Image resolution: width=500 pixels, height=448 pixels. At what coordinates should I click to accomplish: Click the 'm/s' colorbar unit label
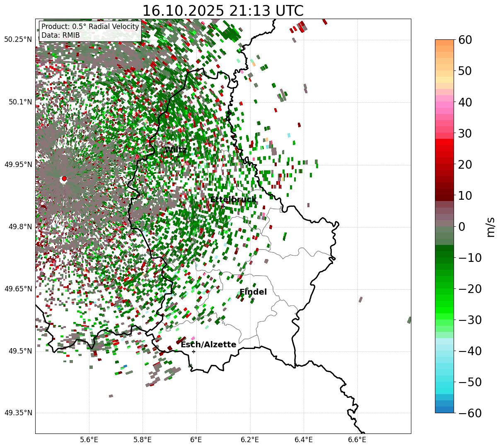click(x=490, y=227)
